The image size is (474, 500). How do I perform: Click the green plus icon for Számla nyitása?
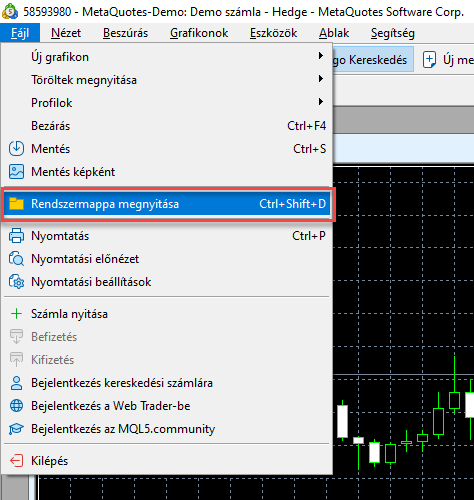point(16,314)
